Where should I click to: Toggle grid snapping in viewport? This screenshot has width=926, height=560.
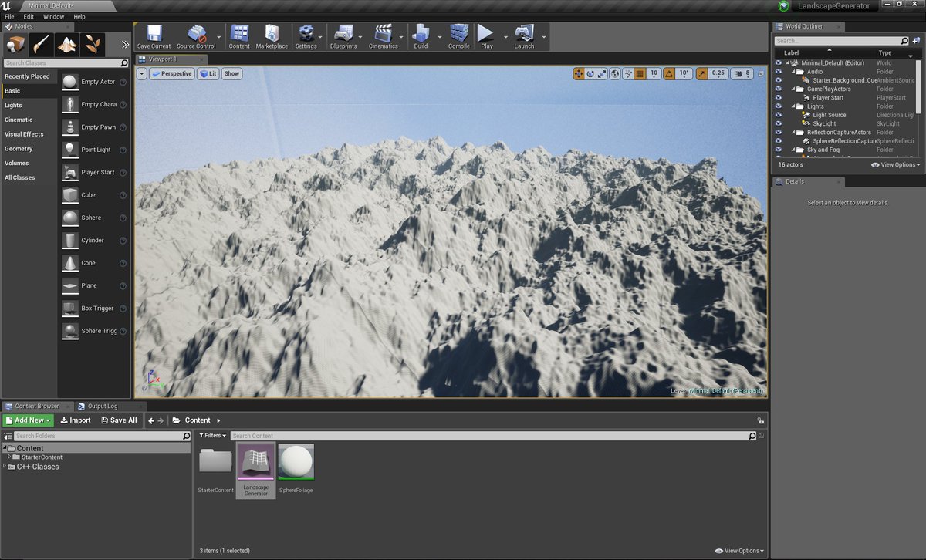[640, 73]
